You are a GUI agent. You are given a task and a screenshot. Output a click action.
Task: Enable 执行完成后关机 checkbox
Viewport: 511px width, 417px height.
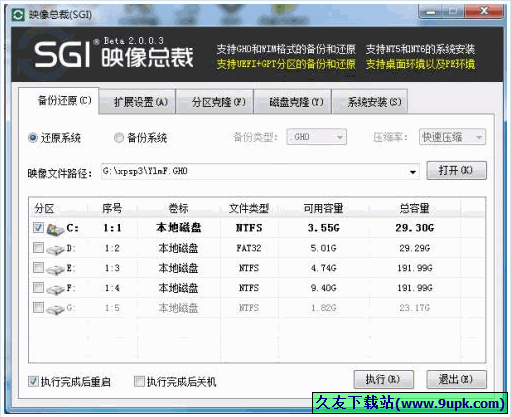(139, 381)
